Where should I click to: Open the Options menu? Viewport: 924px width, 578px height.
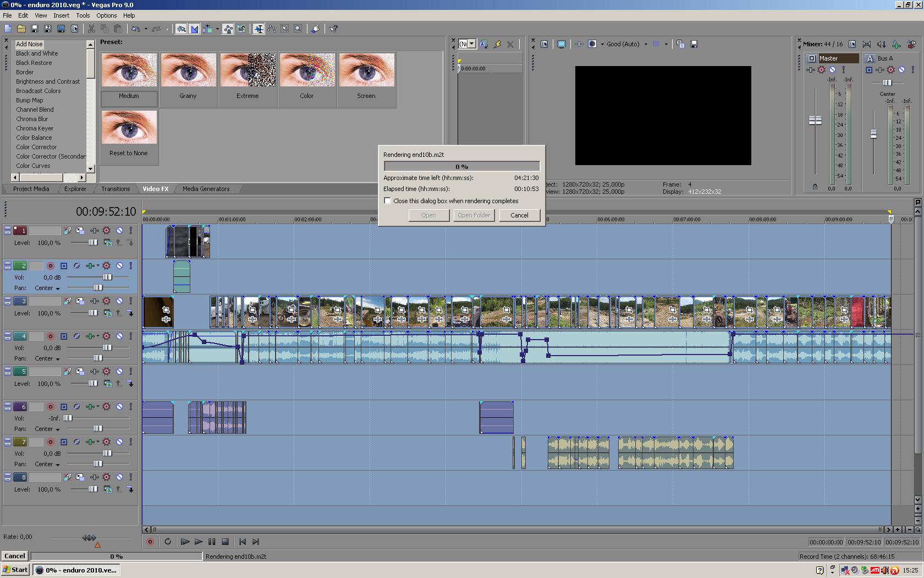click(x=106, y=15)
